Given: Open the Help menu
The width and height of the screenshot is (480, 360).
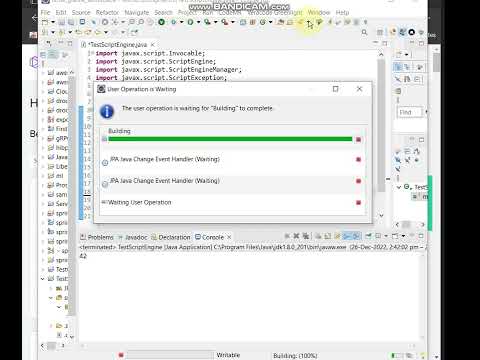Looking at the screenshot, I should tap(342, 12).
